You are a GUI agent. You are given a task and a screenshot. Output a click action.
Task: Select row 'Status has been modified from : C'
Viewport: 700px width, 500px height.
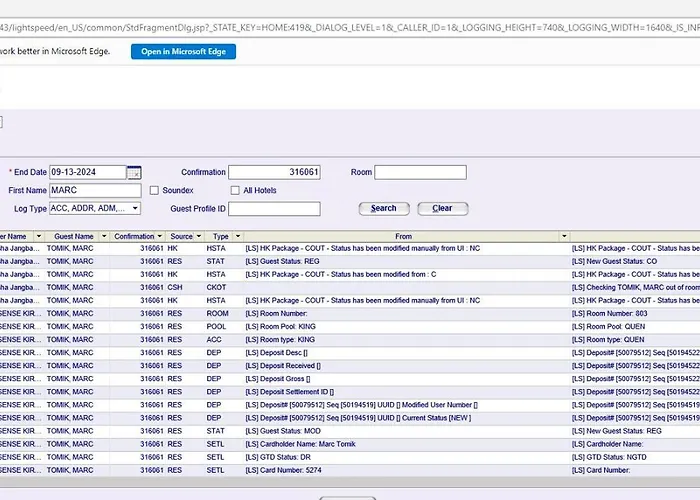350,274
